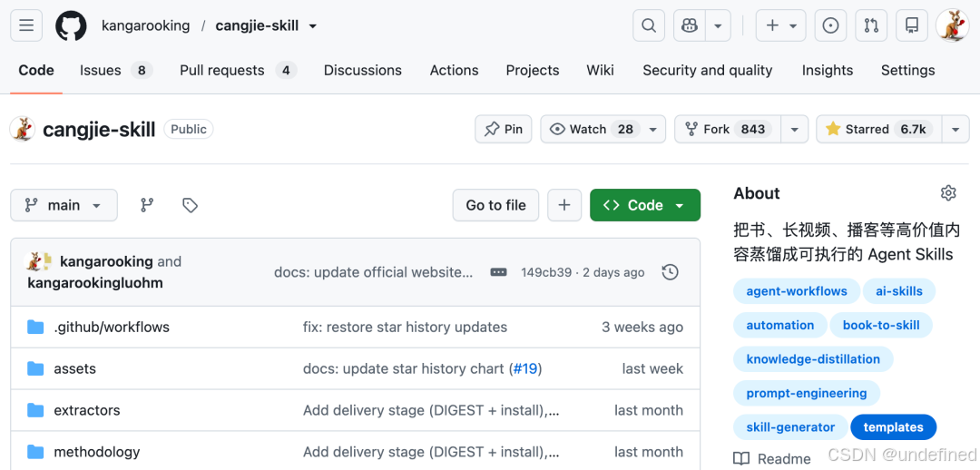Open commit fix: restore star history updates

405,327
